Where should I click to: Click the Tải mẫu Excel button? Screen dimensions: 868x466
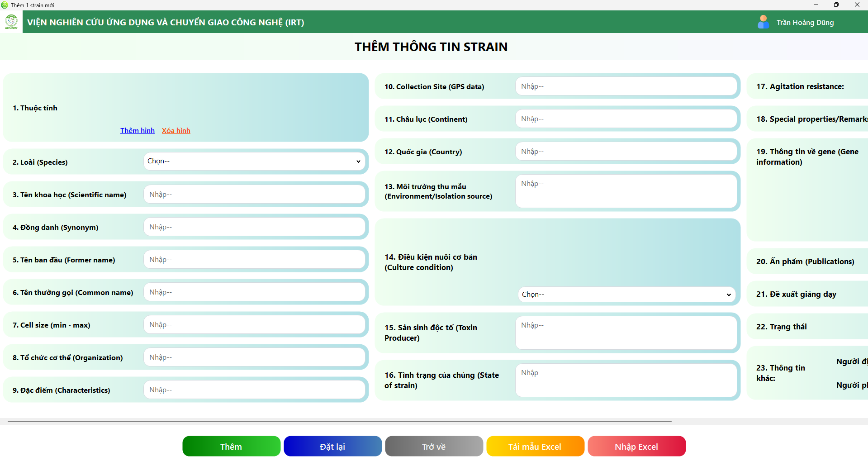tap(535, 447)
